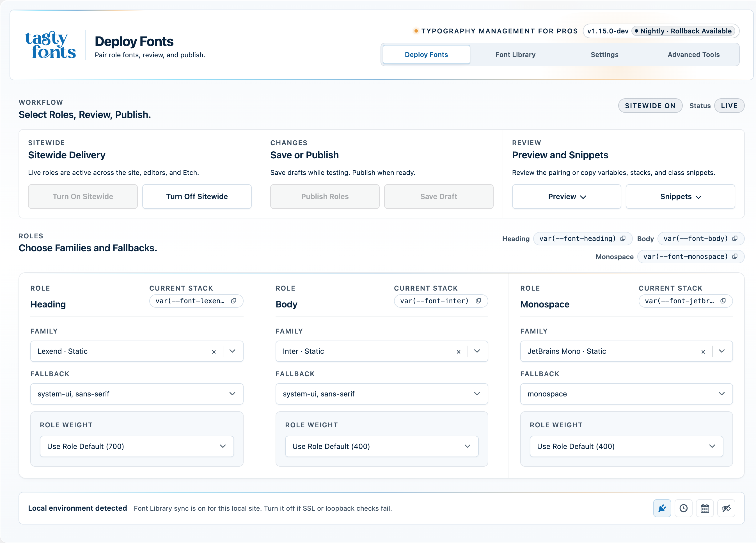Viewport: 756px width, 543px height.
Task: Expand the Snippets dropdown button
Action: (x=680, y=197)
